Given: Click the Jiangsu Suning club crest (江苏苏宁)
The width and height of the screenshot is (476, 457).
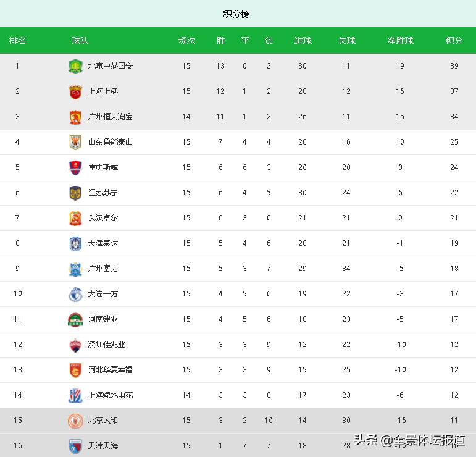Looking at the screenshot, I should [x=75, y=193].
